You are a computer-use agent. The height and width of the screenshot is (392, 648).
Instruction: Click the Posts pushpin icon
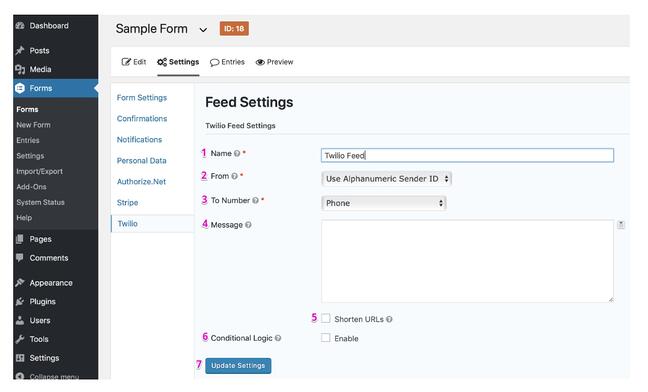[x=20, y=50]
